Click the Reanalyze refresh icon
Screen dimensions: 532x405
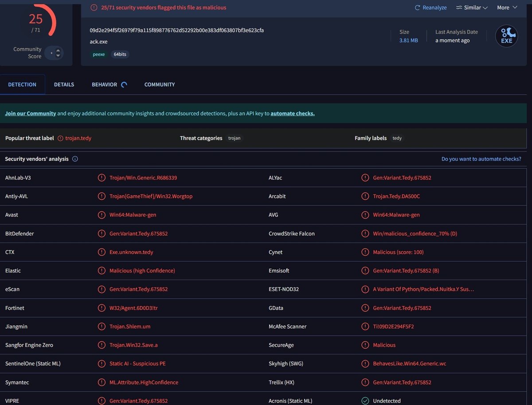coord(417,8)
